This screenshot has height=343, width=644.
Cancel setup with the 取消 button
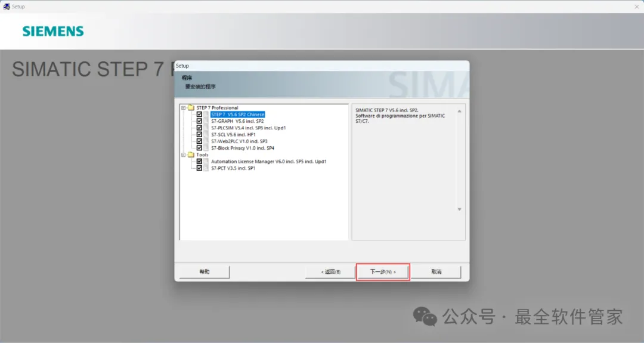point(436,271)
